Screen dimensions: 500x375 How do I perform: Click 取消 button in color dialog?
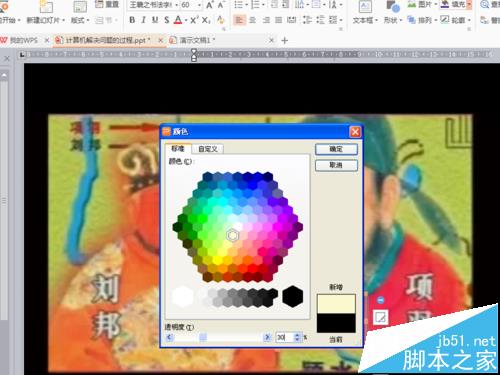(x=336, y=165)
